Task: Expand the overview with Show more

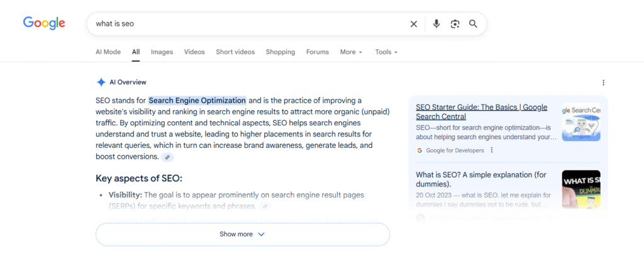Action: [x=242, y=234]
